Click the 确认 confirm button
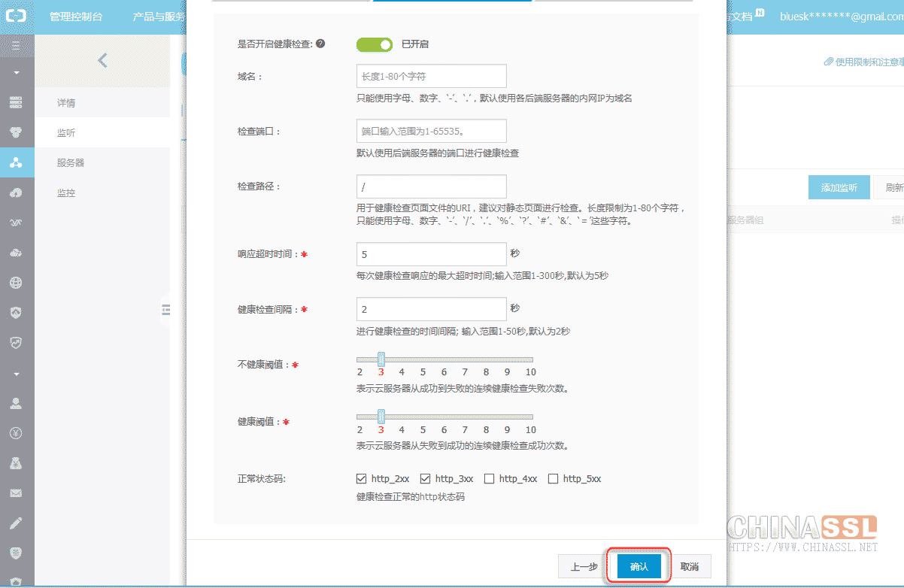 pos(639,567)
